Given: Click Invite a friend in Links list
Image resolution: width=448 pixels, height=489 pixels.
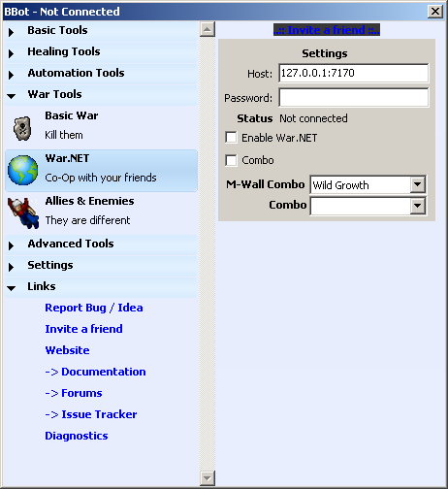Looking at the screenshot, I should pyautogui.click(x=83, y=329).
